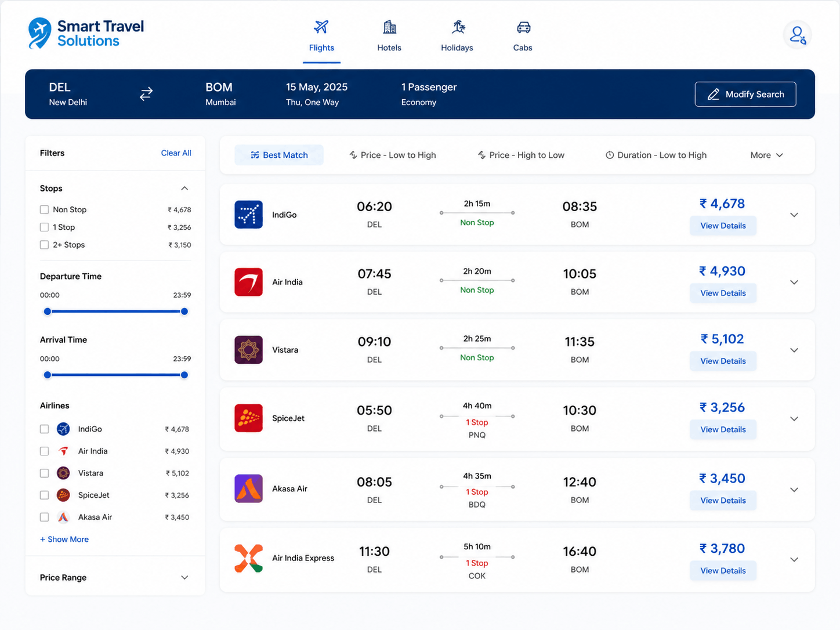
Task: Collapse the Stops filter section
Action: [x=184, y=189]
